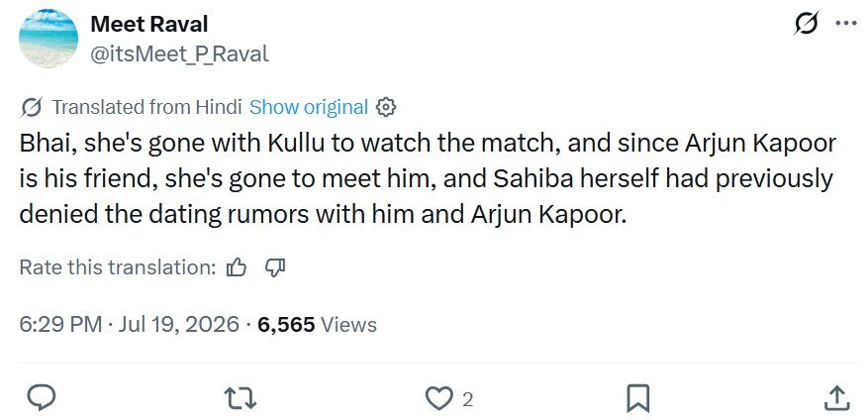Bookmark this post

(x=637, y=398)
